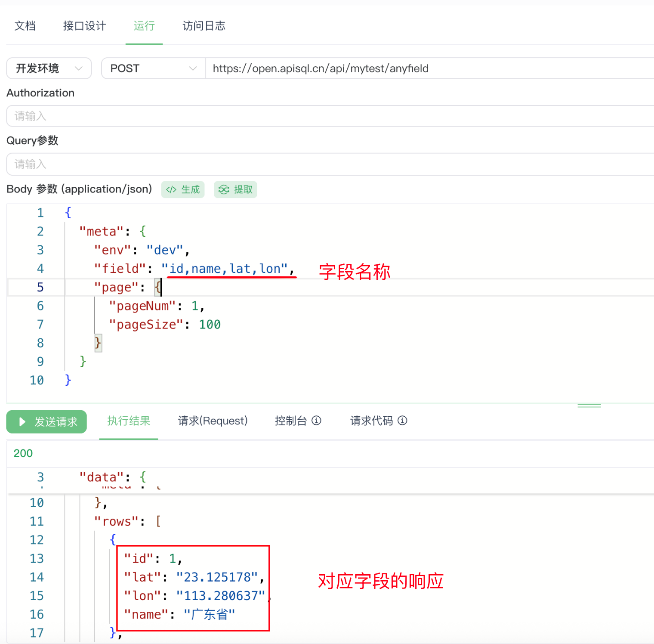The width and height of the screenshot is (654, 644).
Task: Go to the 访问日志 tab
Action: click(x=204, y=26)
